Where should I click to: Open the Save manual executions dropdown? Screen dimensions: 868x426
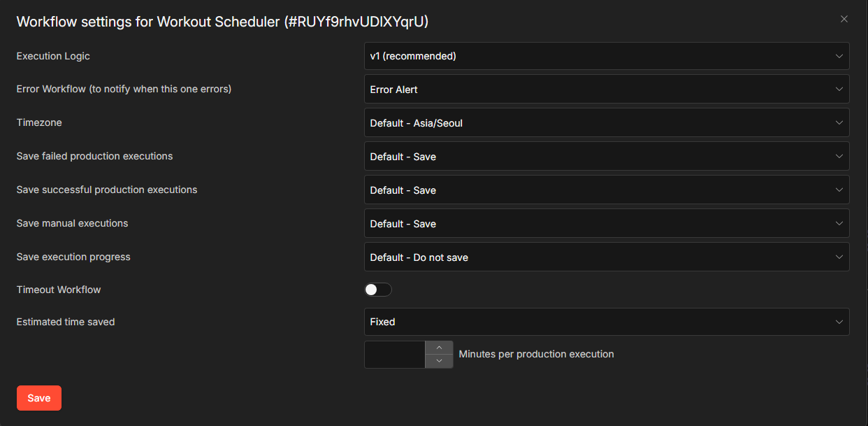[x=606, y=224]
